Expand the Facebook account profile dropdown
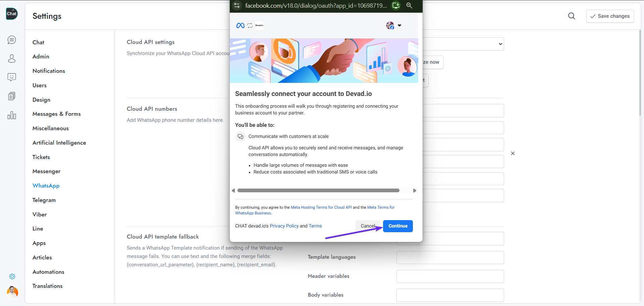This screenshot has width=644, height=306. [394, 25]
